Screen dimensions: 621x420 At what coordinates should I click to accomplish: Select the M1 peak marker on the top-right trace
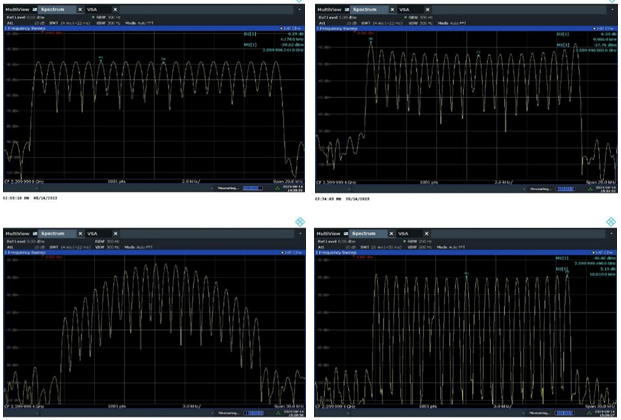coord(371,40)
